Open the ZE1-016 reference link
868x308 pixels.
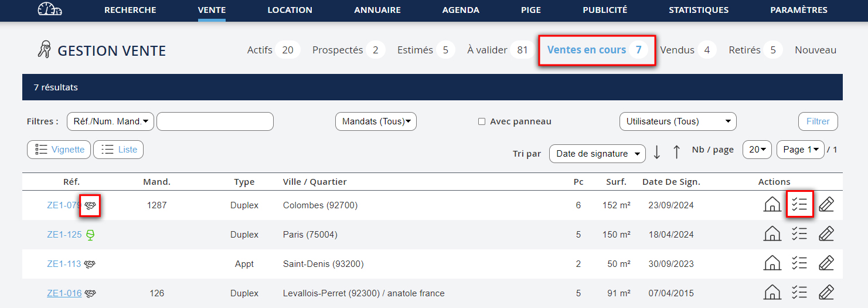point(64,293)
